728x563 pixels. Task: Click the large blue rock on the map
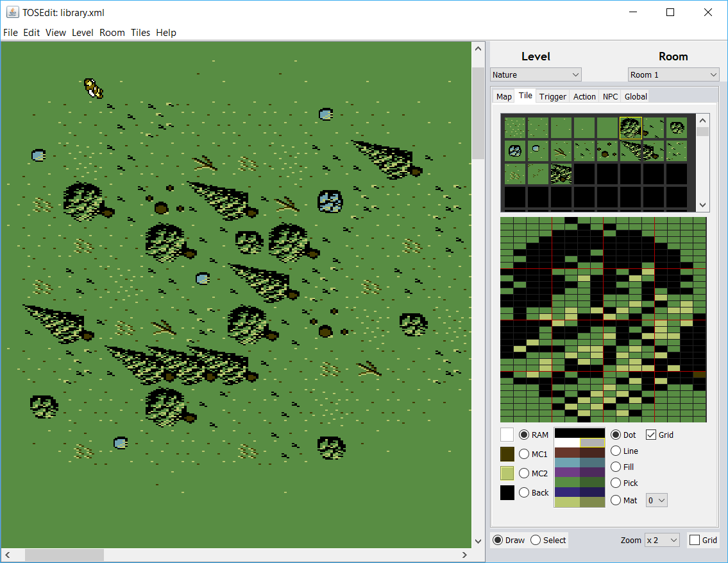click(330, 202)
